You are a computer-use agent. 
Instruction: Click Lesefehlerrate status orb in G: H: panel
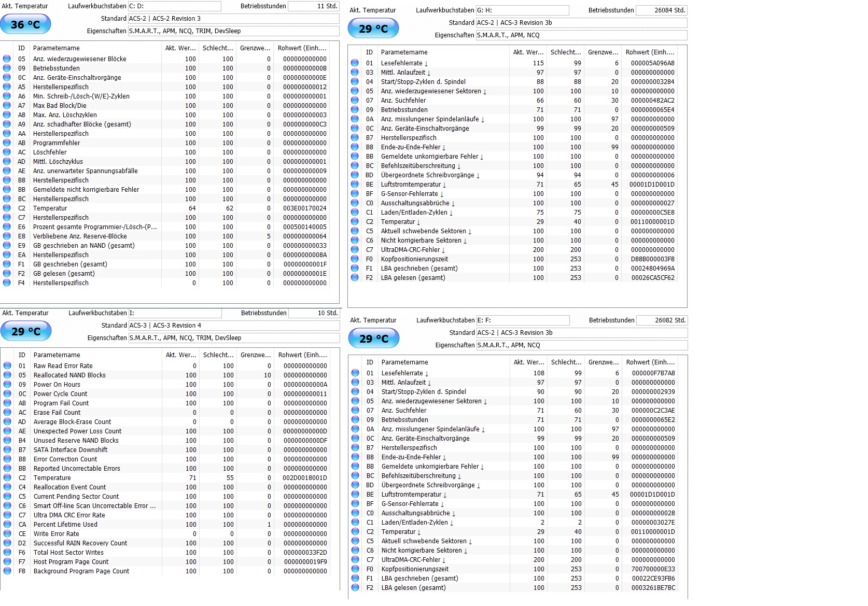355,63
